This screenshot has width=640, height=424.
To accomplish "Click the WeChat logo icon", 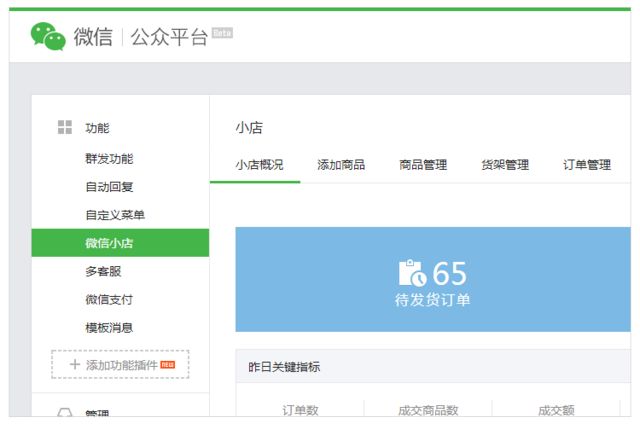I will 48,37.
